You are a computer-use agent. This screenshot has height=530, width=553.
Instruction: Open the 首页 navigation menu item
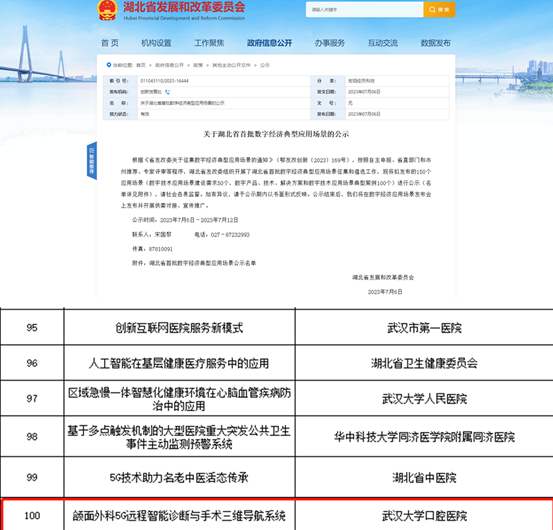pyautogui.click(x=110, y=43)
